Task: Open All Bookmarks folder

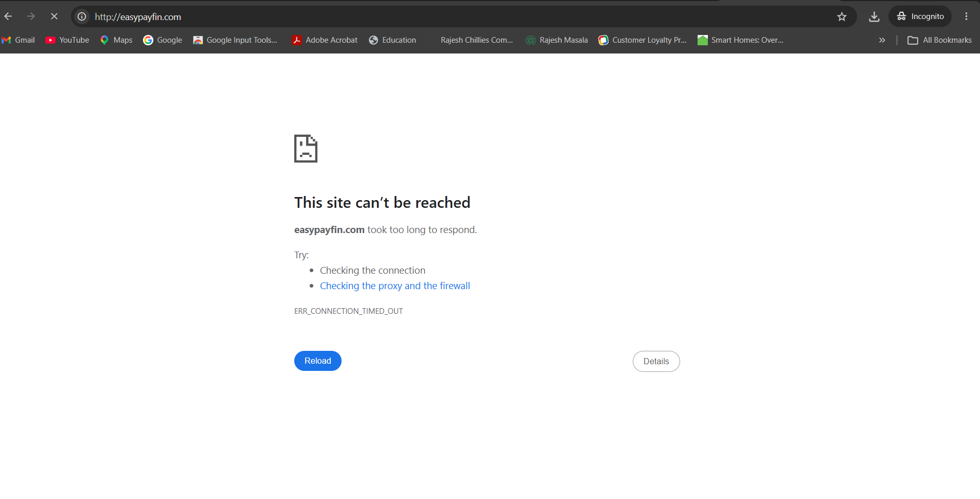Action: click(939, 40)
